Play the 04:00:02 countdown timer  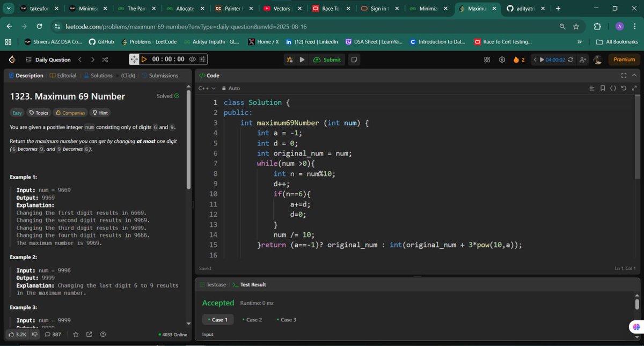pyautogui.click(x=542, y=60)
